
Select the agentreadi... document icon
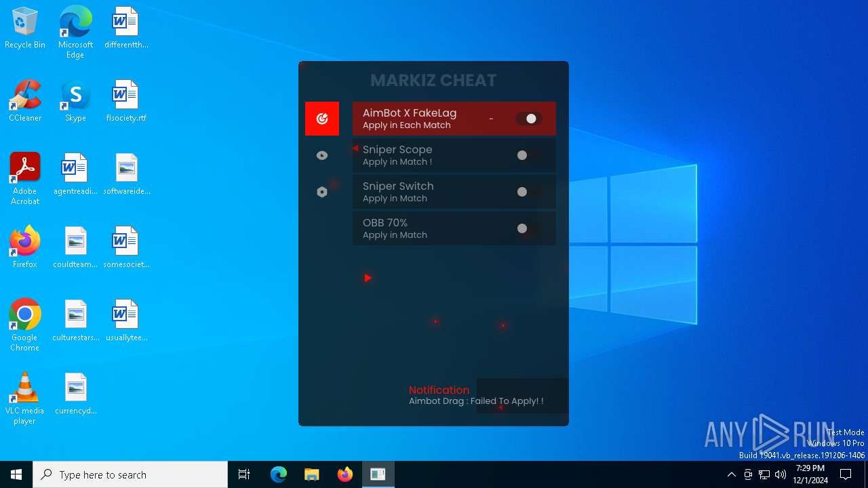[75, 174]
